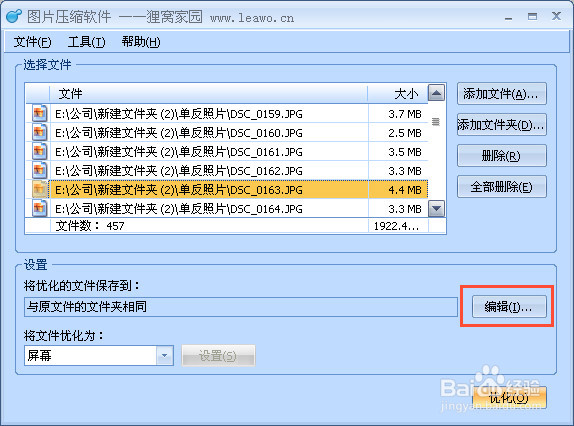Click the 编辑(I)... button
574x426 pixels.
[509, 307]
